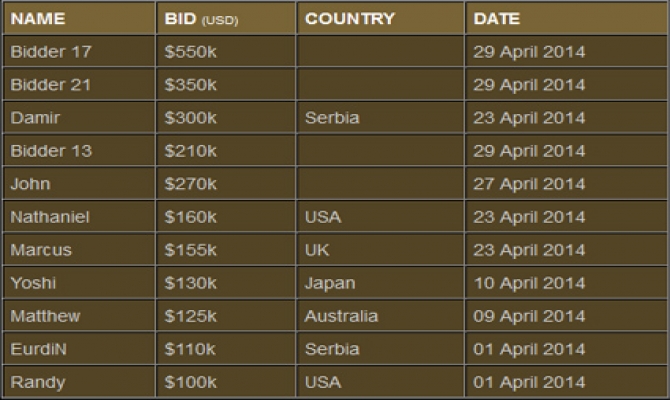The width and height of the screenshot is (670, 400).
Task: Click the $550k bid amount
Action: pyautogui.click(x=189, y=52)
